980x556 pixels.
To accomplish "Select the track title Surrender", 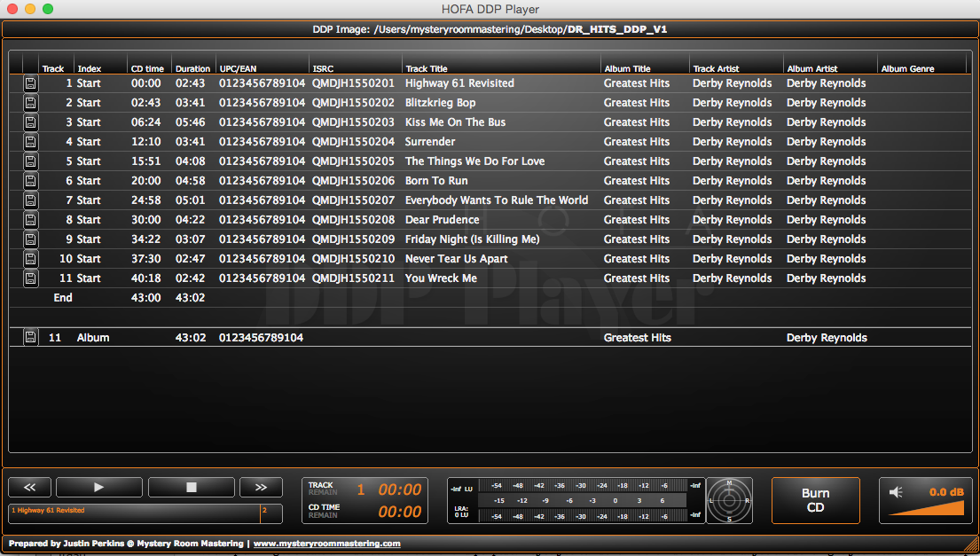I will coord(430,141).
